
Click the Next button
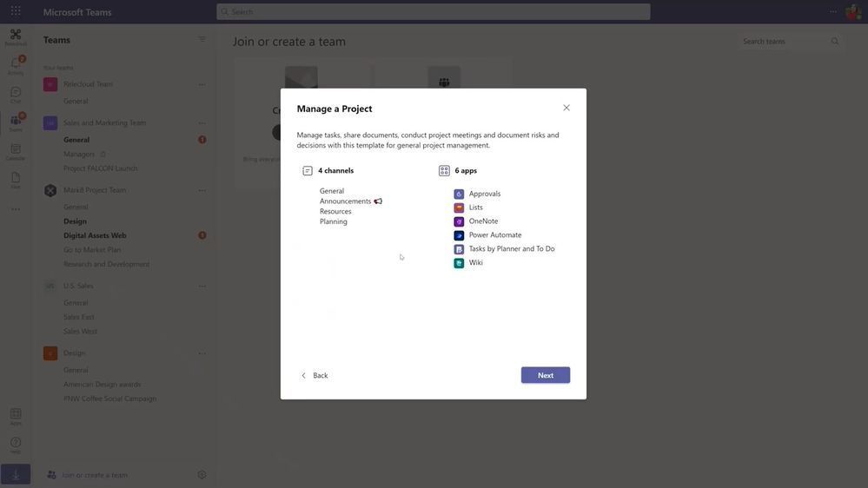pos(546,375)
